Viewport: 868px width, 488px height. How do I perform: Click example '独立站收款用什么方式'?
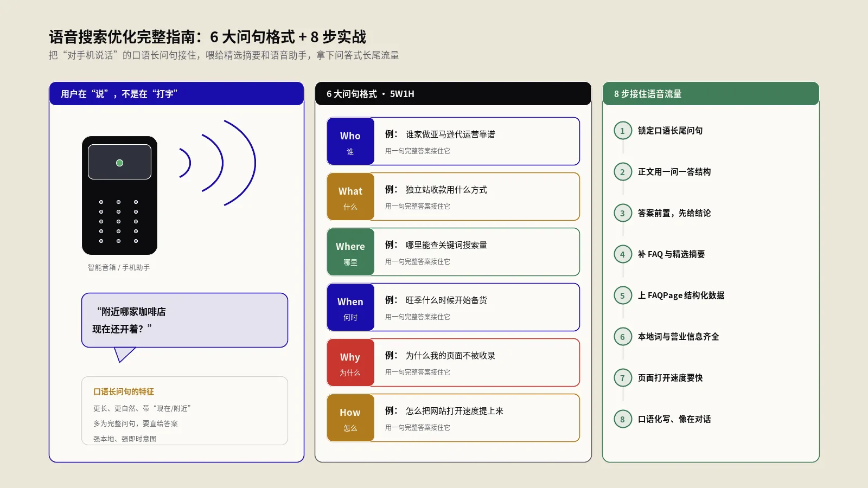pyautogui.click(x=446, y=190)
